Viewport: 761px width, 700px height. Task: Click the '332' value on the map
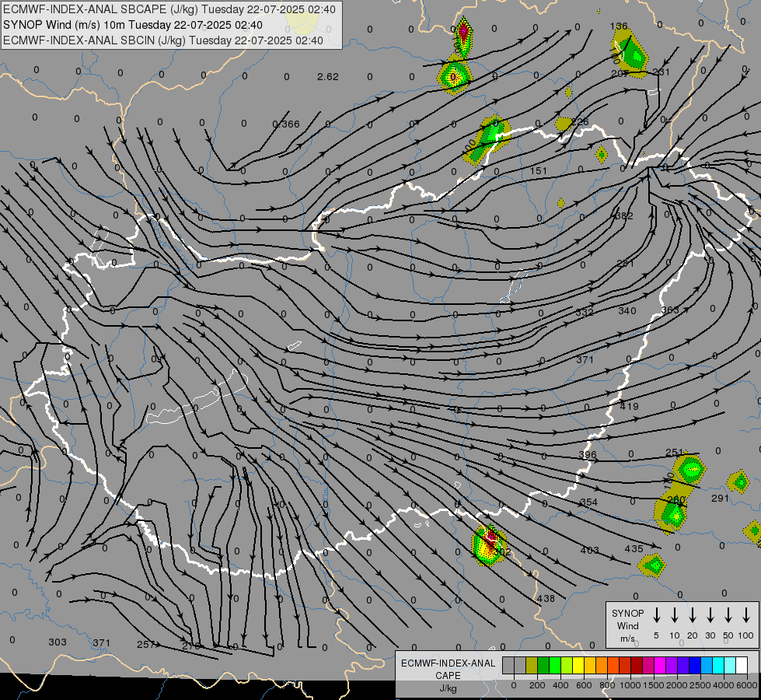(585, 312)
